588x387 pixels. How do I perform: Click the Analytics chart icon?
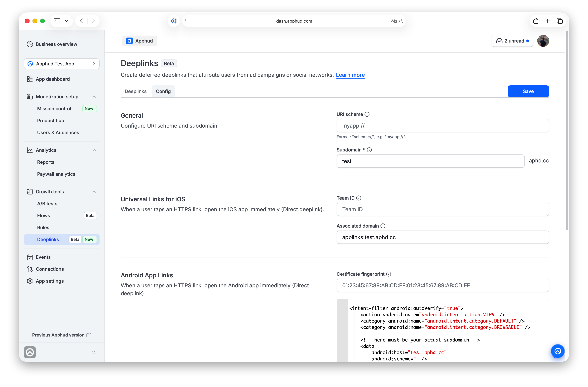pos(30,150)
